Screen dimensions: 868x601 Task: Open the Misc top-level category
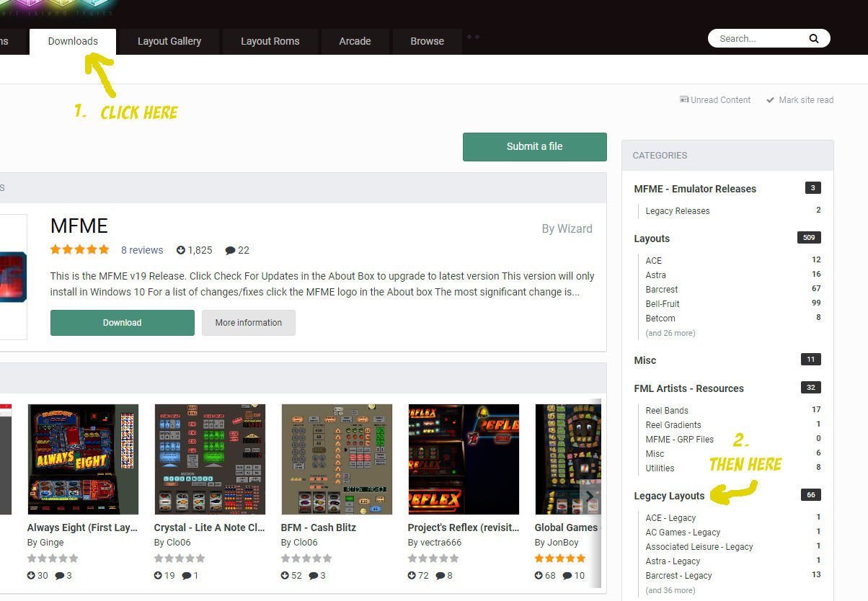[x=645, y=360]
